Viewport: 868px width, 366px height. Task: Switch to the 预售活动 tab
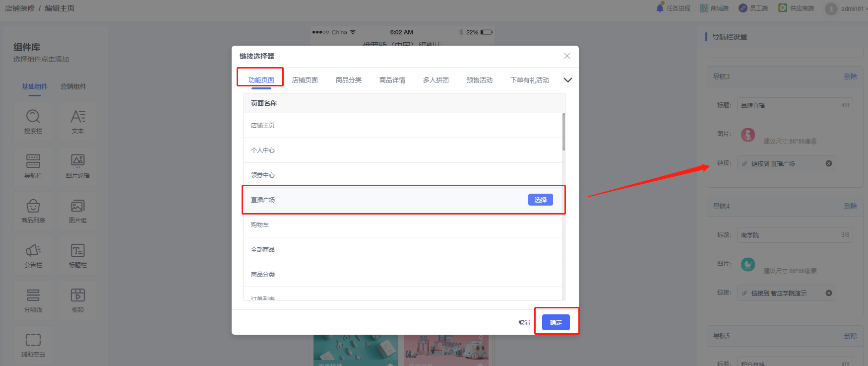480,80
